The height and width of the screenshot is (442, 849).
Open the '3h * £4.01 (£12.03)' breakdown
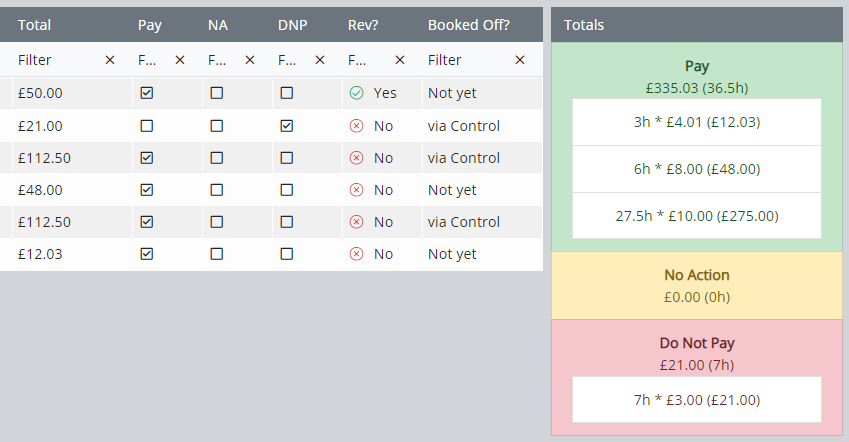[x=697, y=122]
